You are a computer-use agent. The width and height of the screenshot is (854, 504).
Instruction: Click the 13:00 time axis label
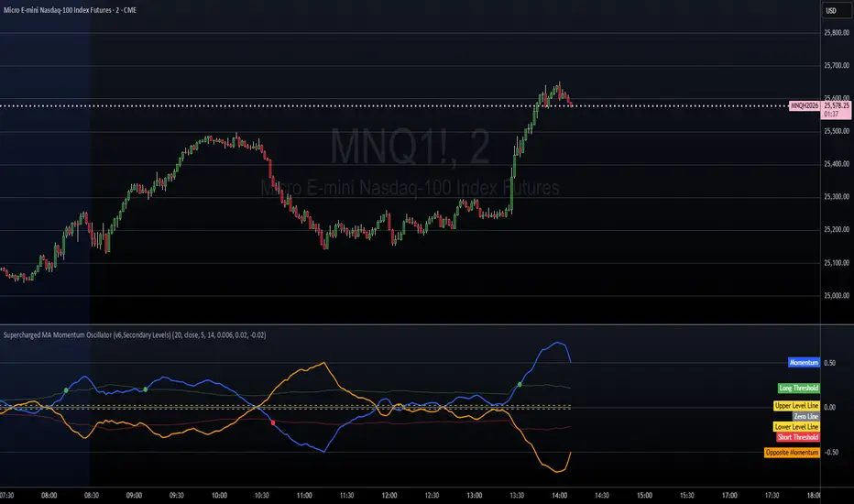point(475,495)
